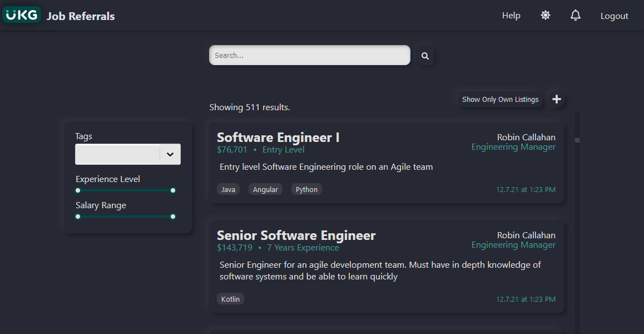Click the $76,701 salary text

pos(232,150)
